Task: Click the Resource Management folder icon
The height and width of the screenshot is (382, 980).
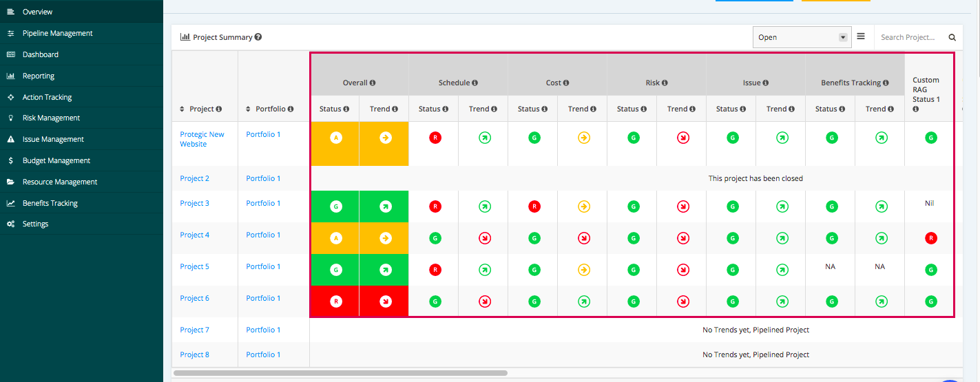Action: click(10, 182)
